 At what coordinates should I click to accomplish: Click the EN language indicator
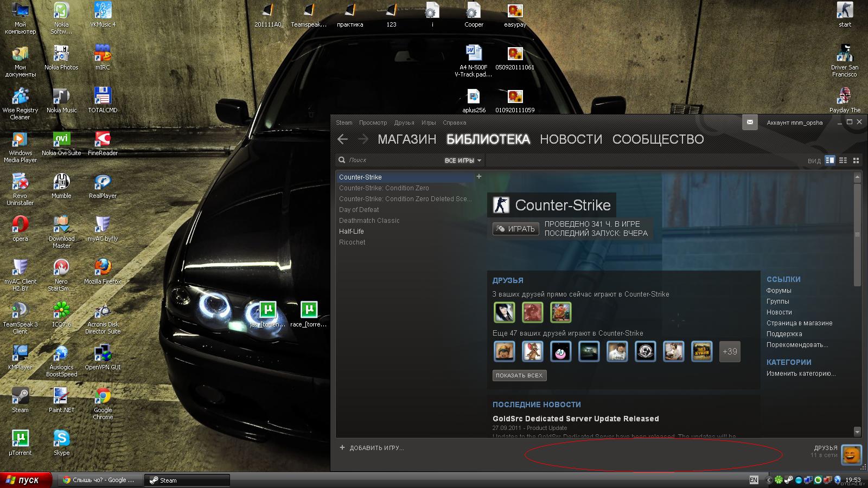click(754, 480)
